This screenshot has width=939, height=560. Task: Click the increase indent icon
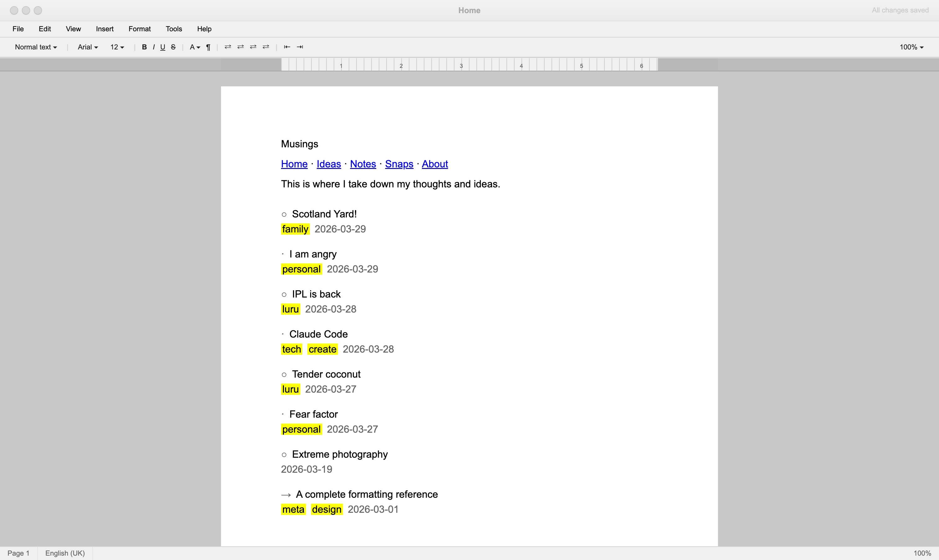[x=300, y=47]
